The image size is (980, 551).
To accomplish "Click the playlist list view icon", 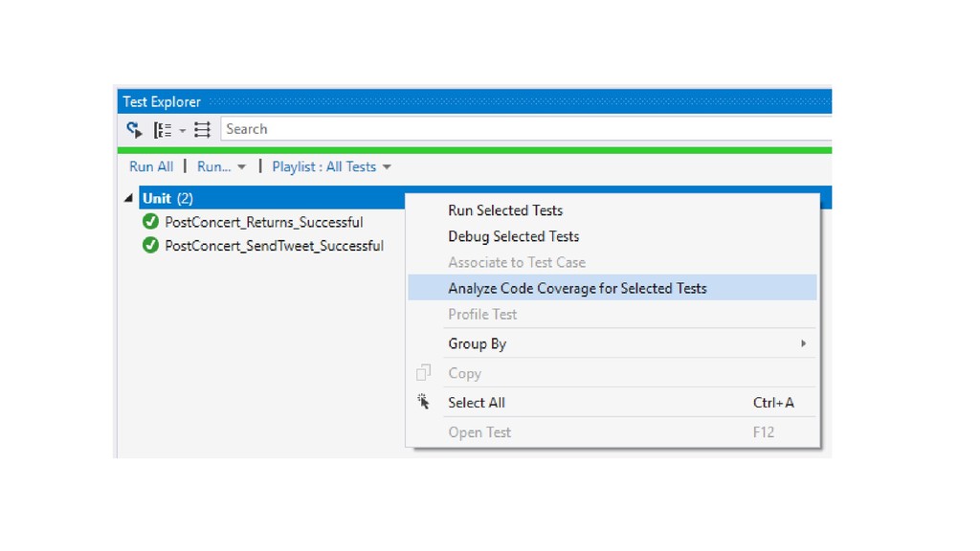I will coord(202,129).
